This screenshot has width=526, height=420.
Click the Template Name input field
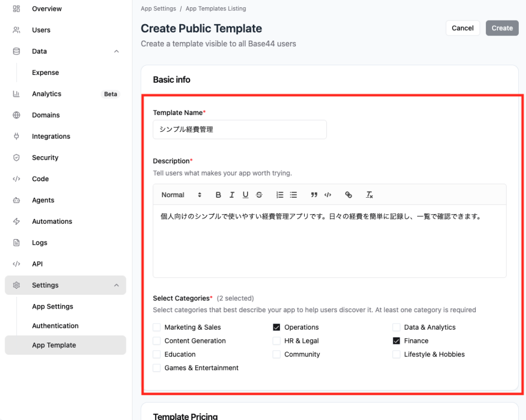(x=239, y=129)
